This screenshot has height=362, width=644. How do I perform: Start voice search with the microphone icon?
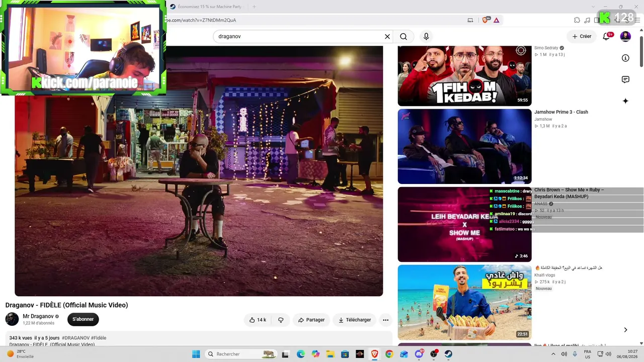(x=426, y=37)
